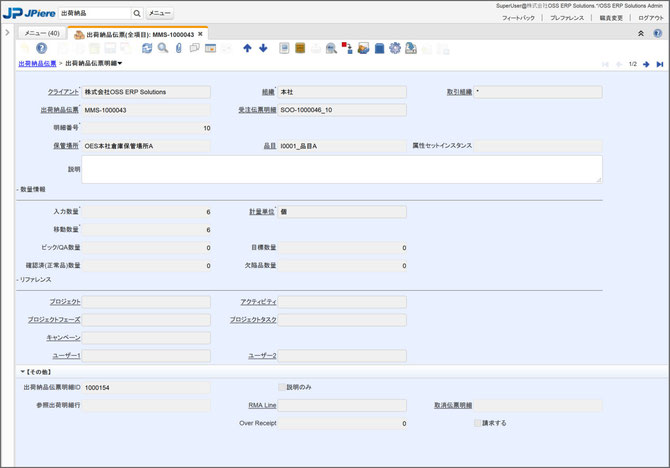Click the help icon at the tab bar right
The height and width of the screenshot is (468, 670).
pos(658,33)
